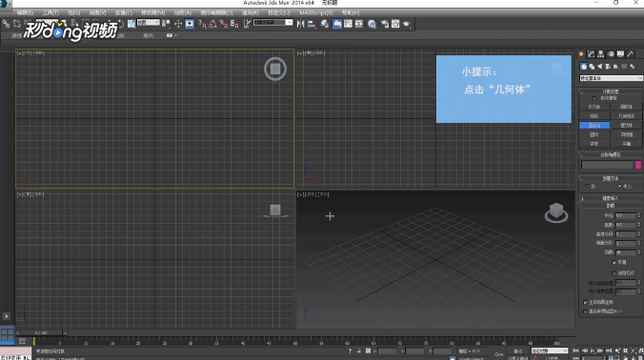Open the 视图 reference coordinate dropdown
The width and height of the screenshot is (644, 360).
point(149,23)
